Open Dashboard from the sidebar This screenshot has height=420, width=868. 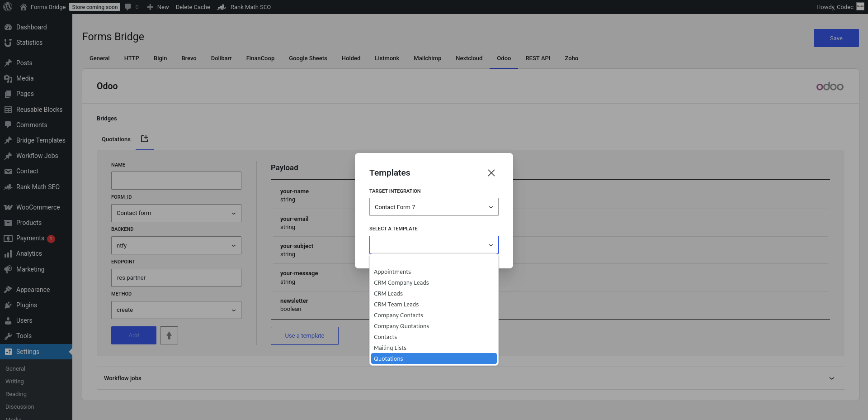click(x=36, y=27)
